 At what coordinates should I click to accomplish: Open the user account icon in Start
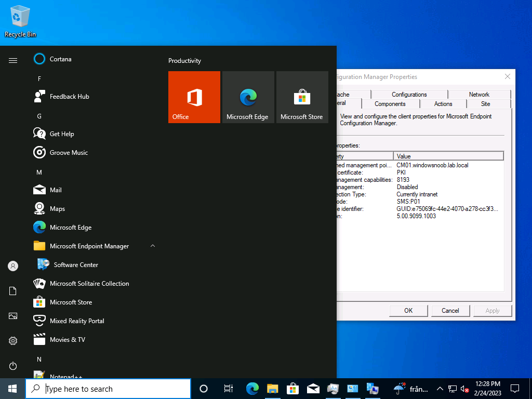(x=13, y=266)
